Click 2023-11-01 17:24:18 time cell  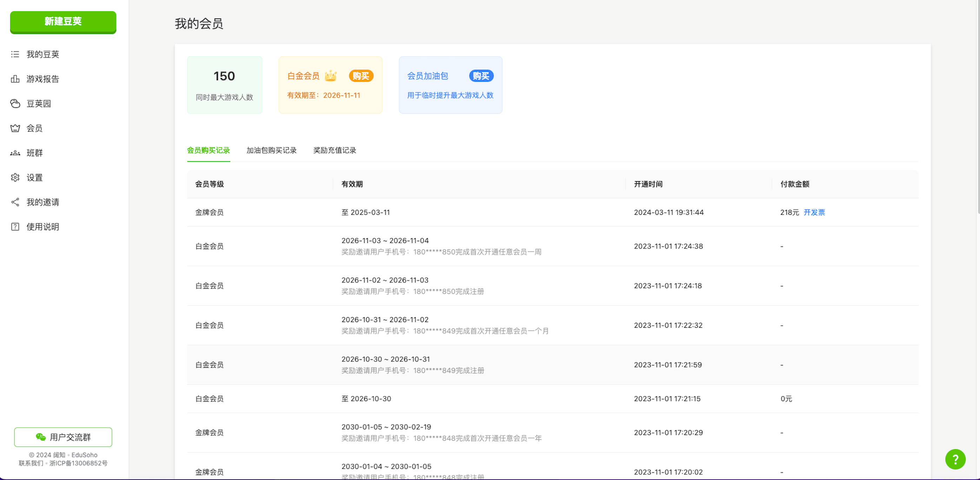coord(668,286)
